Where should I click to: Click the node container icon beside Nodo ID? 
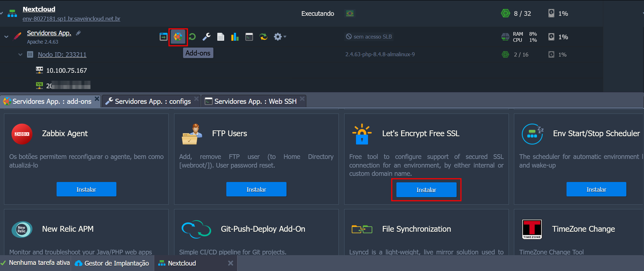point(30,54)
